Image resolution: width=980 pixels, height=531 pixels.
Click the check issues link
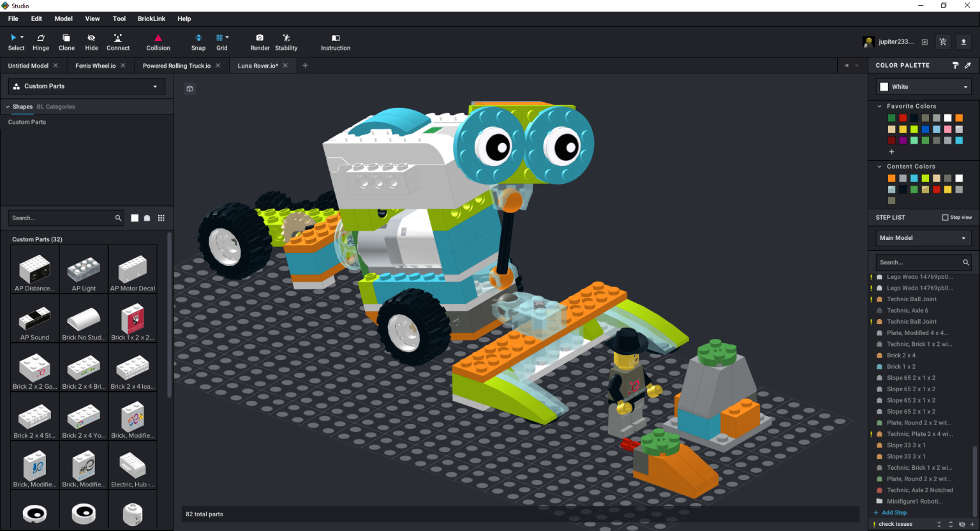895,524
